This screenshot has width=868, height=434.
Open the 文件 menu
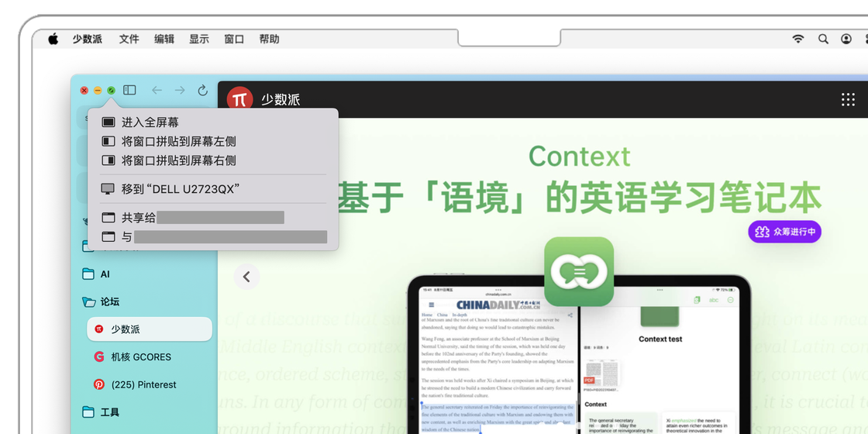[129, 39]
